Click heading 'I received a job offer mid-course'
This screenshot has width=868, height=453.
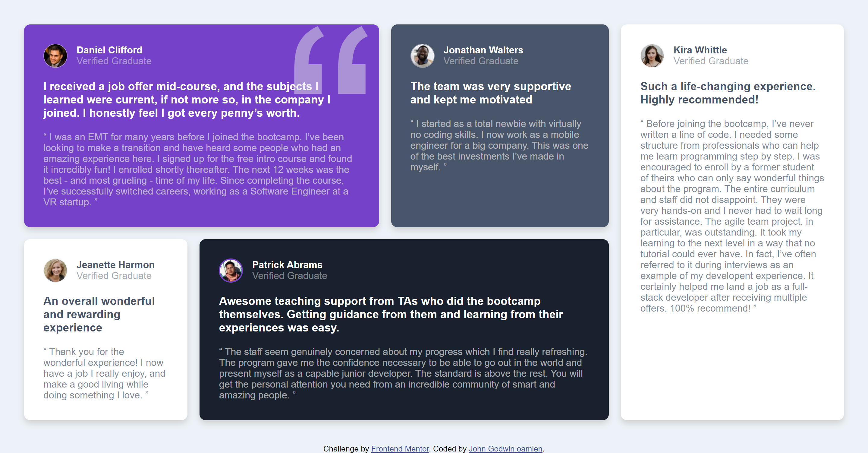click(187, 100)
